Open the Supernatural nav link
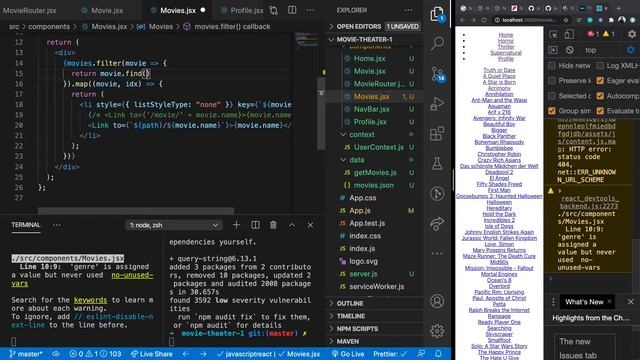Screen dimensions: 640x360 point(506,53)
